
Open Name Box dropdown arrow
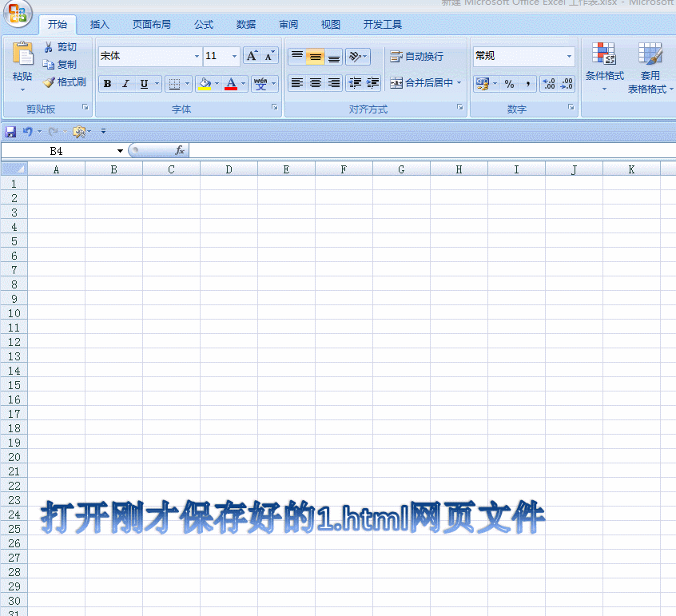pyautogui.click(x=120, y=151)
